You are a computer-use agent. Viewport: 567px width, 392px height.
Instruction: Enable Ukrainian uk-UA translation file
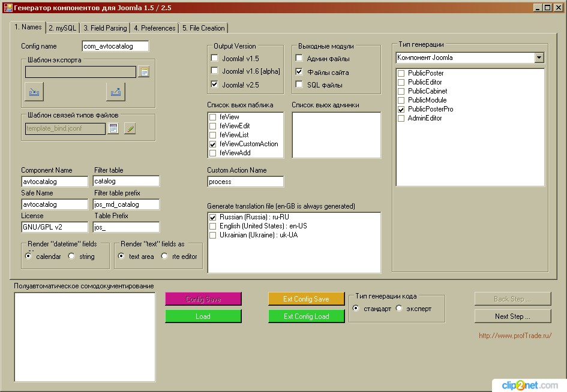212,235
